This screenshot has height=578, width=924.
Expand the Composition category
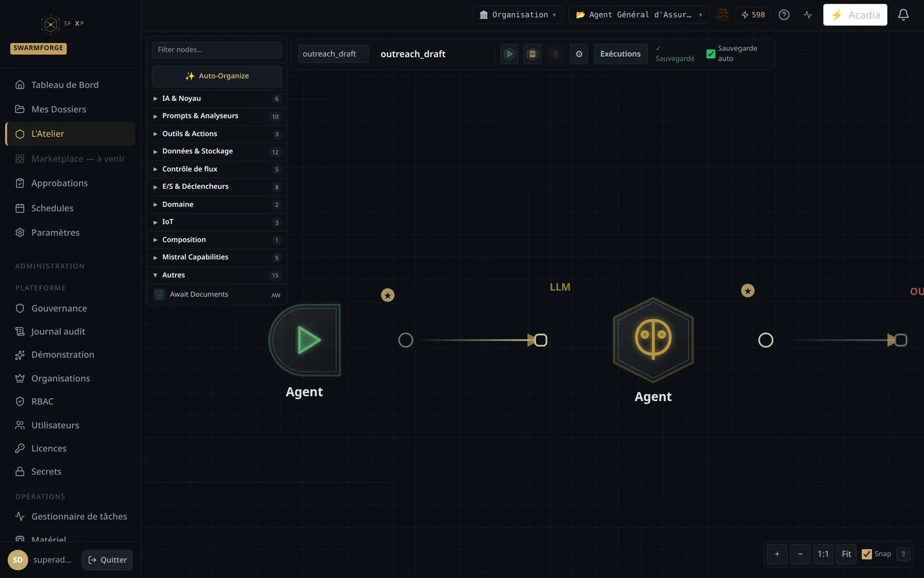click(216, 240)
